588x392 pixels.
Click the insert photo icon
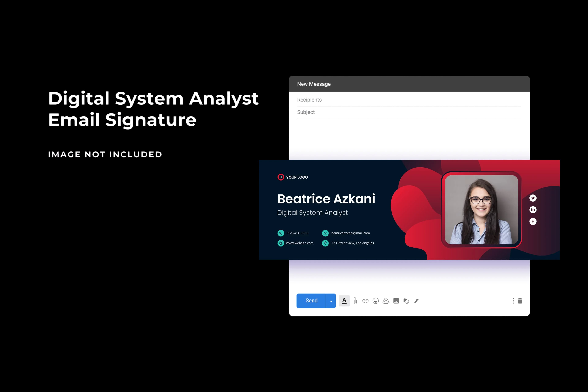(396, 301)
